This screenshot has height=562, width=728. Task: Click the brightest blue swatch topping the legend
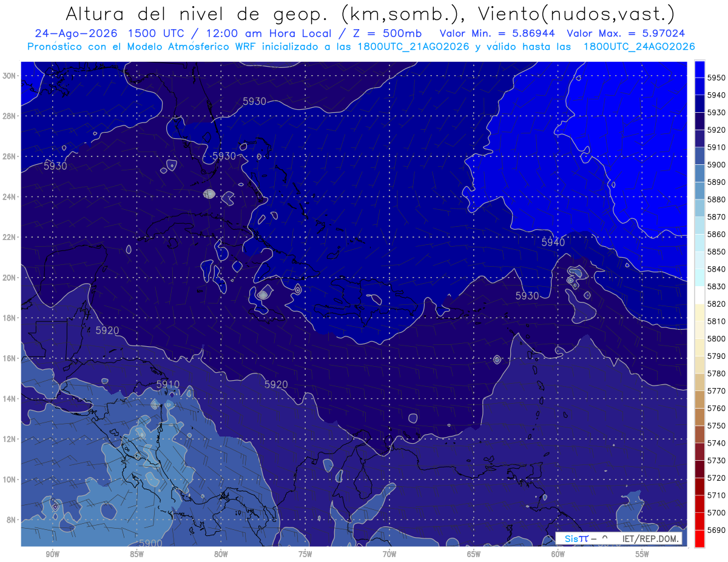point(699,69)
